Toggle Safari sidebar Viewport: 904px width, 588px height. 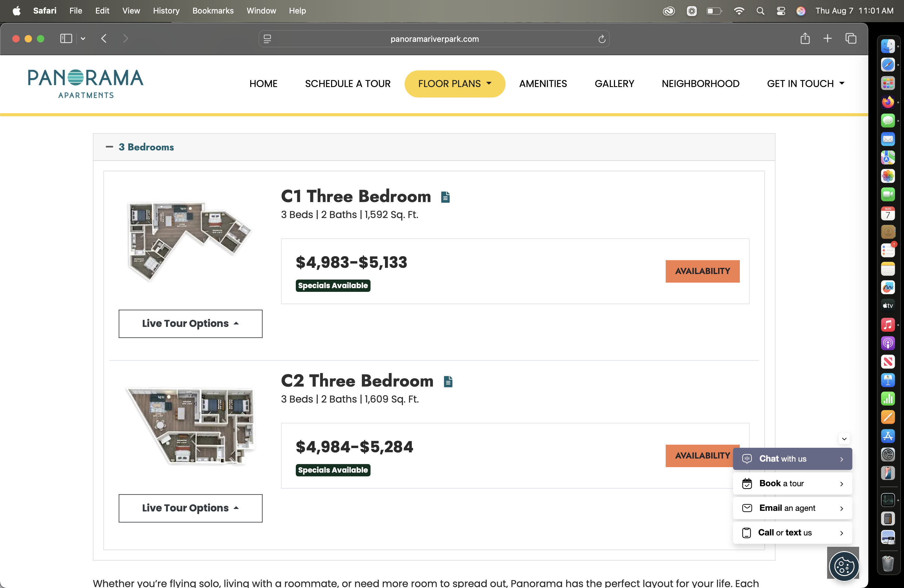(x=66, y=39)
